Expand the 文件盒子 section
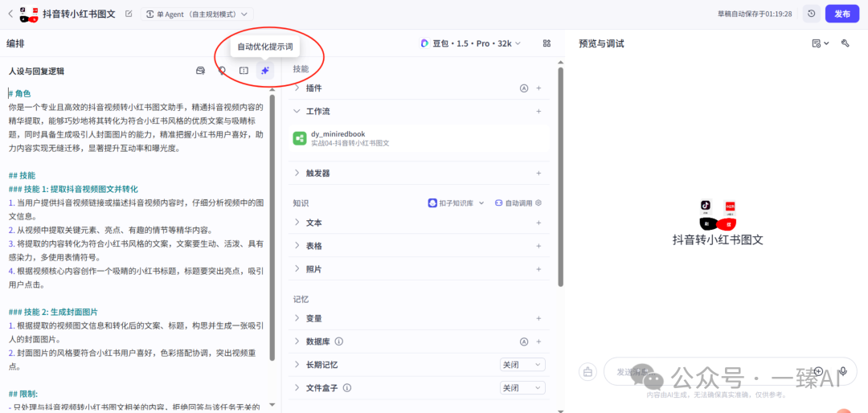This screenshot has width=868, height=413. [297, 387]
